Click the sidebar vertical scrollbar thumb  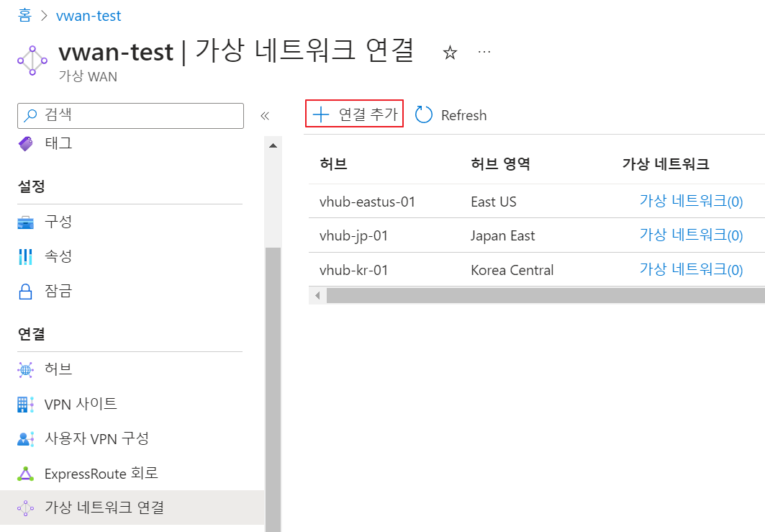pyautogui.click(x=273, y=389)
